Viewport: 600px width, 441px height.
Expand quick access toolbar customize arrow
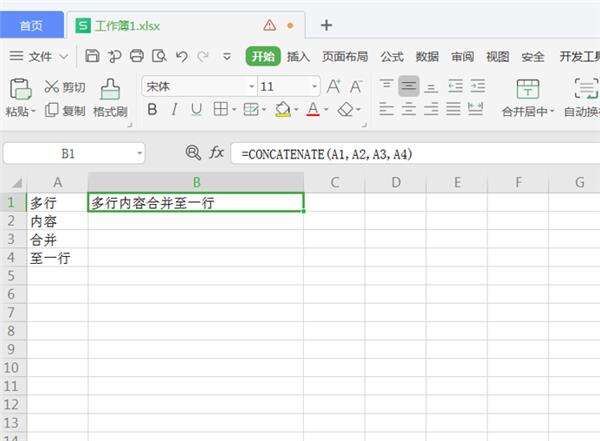(x=227, y=57)
